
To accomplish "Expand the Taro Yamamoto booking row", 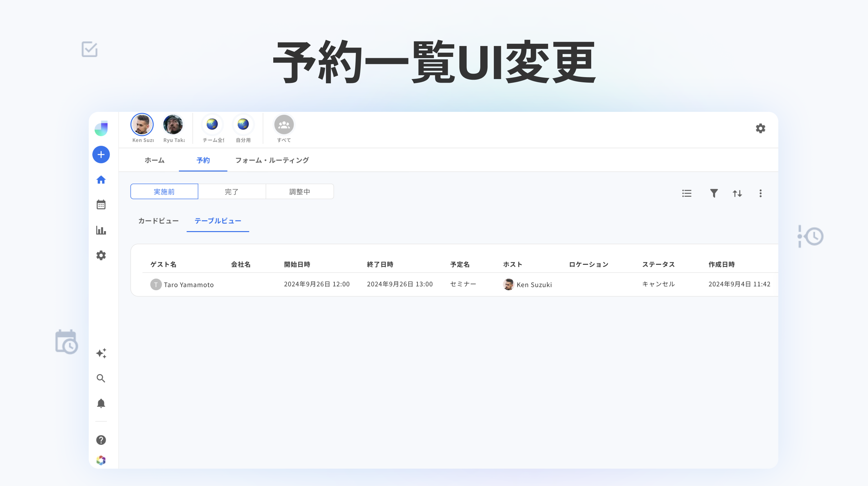I will click(189, 284).
